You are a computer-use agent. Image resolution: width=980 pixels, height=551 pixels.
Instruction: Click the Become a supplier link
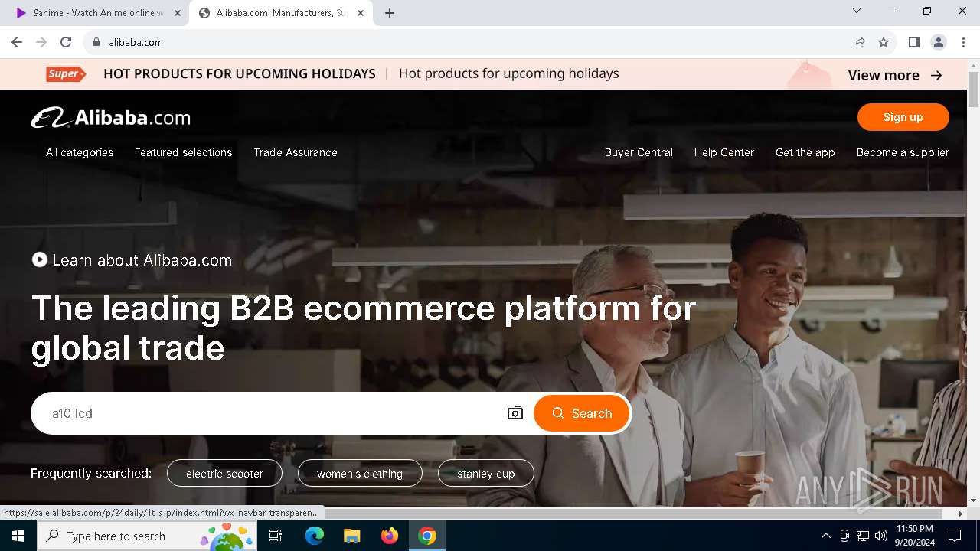tap(903, 152)
